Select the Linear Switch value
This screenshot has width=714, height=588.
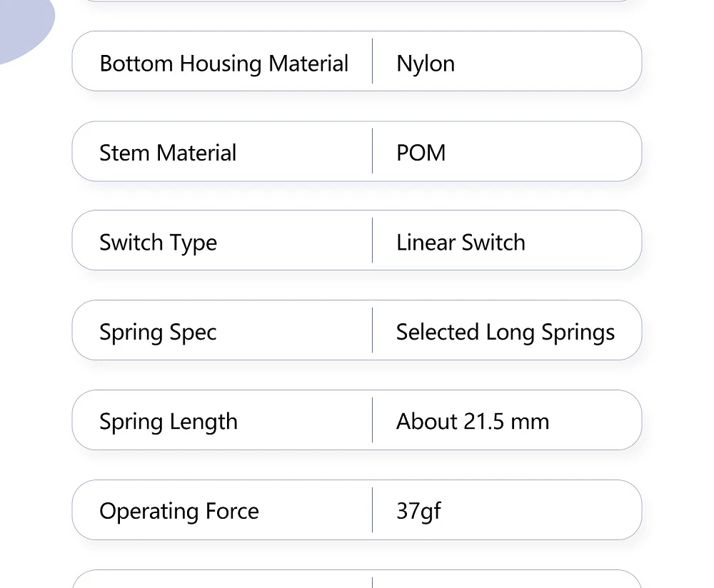(461, 242)
